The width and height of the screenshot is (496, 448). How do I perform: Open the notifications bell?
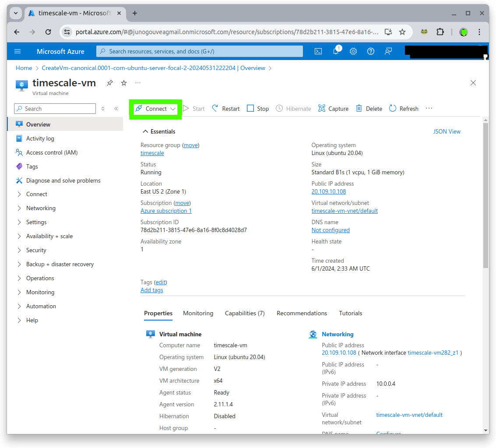[x=336, y=51]
